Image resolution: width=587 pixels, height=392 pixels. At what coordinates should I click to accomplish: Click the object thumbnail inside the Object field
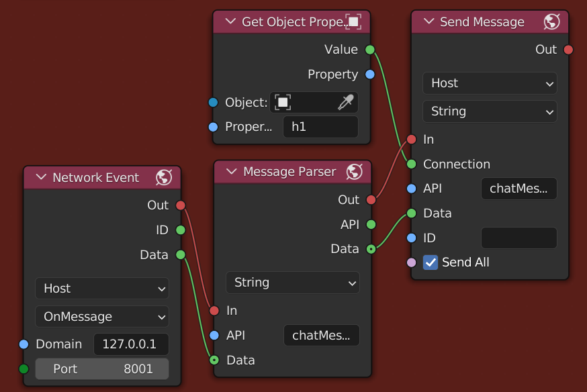click(282, 102)
